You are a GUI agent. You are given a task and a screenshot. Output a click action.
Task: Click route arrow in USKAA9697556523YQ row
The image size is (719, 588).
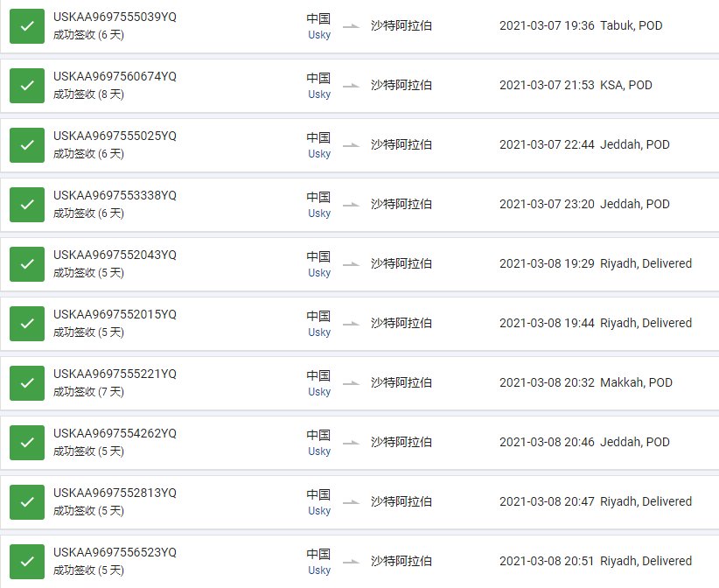352,562
